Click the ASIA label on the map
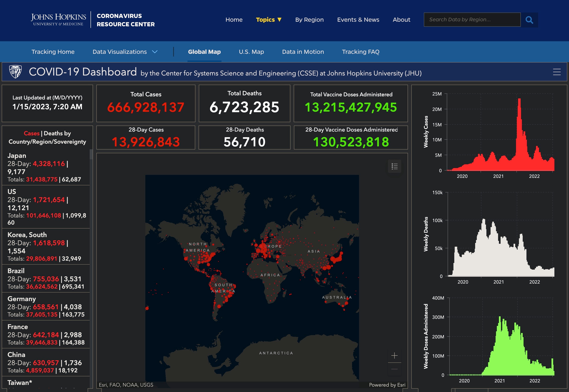 point(314,251)
